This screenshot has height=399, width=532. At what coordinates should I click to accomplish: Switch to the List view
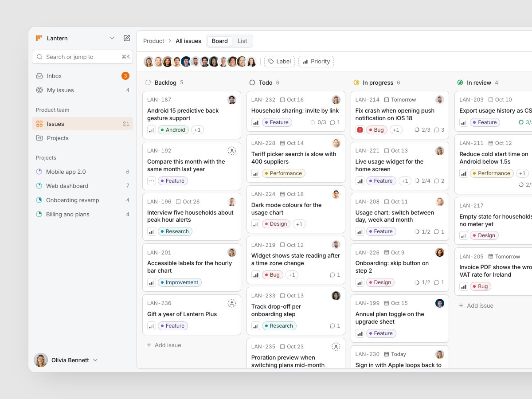pyautogui.click(x=242, y=41)
